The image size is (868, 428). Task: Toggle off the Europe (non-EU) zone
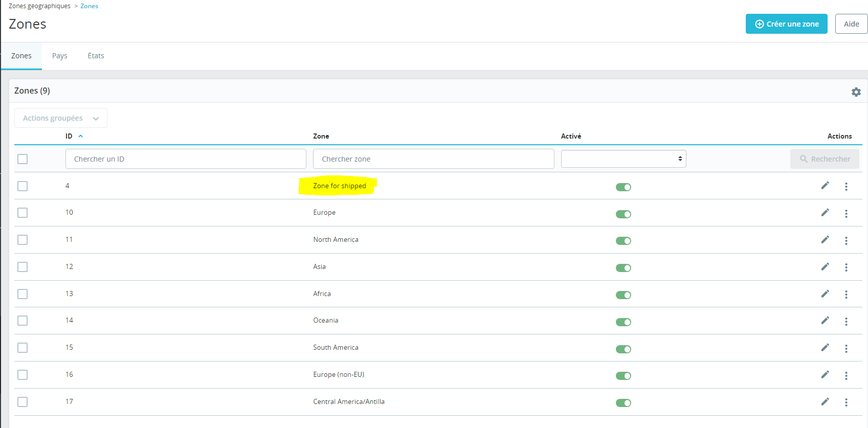623,376
